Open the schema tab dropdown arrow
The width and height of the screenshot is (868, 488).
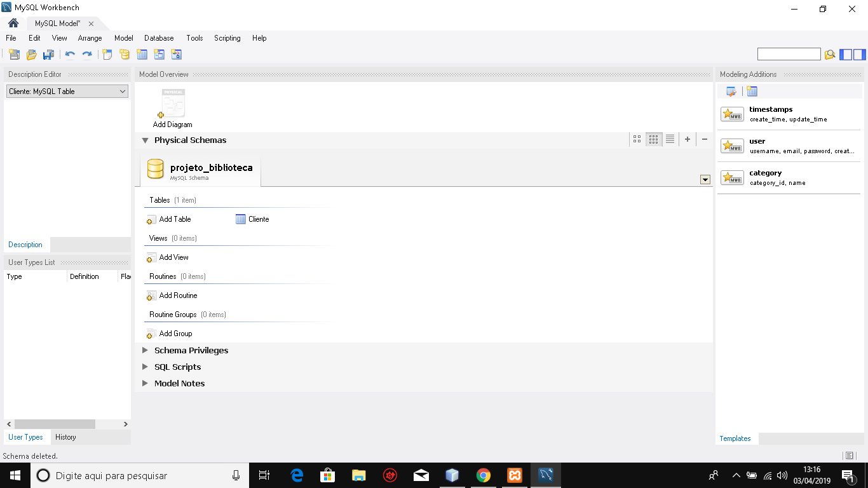705,180
